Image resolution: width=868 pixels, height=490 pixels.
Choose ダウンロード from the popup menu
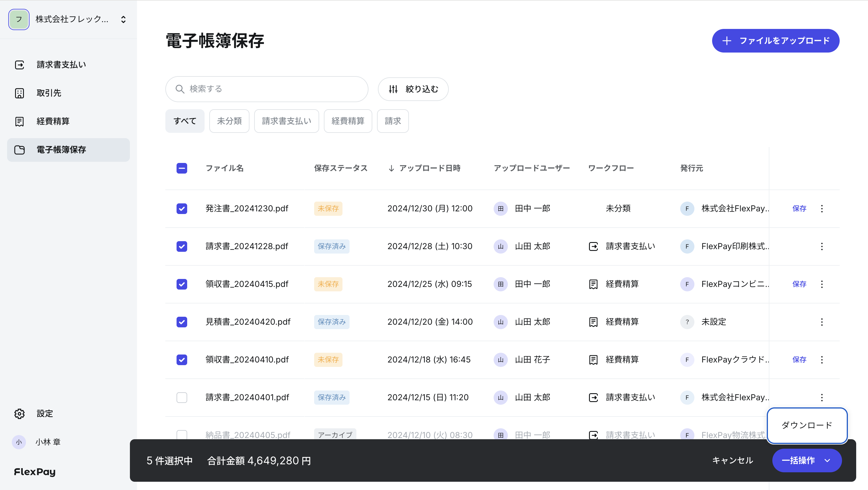[x=807, y=425]
